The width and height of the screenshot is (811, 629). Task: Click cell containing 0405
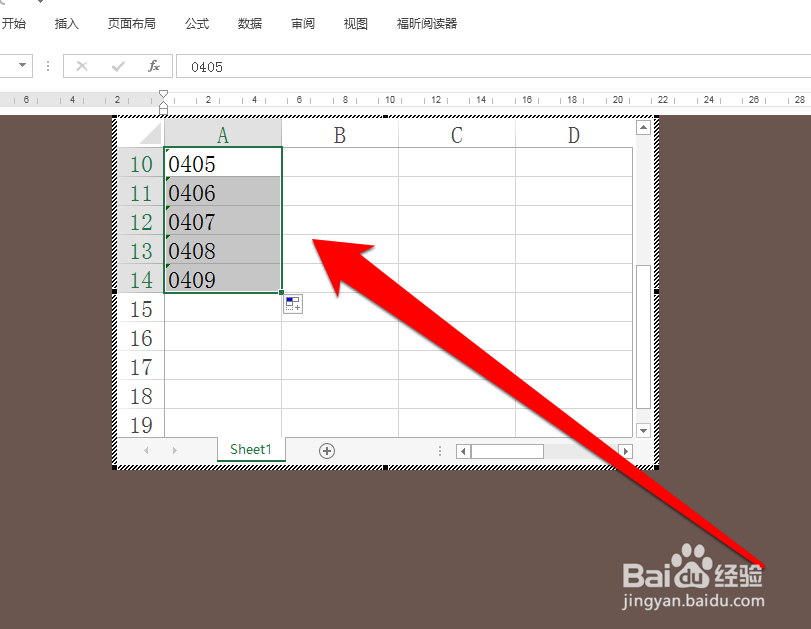(223, 162)
